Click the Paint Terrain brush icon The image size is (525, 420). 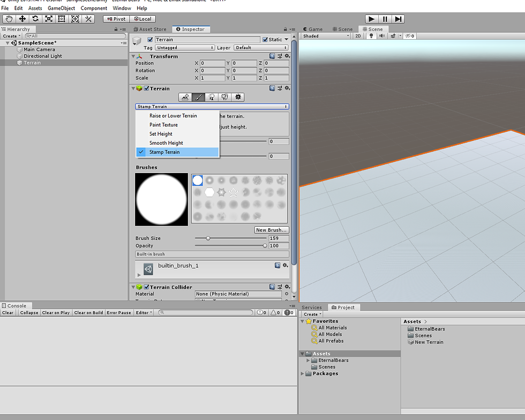tap(199, 97)
